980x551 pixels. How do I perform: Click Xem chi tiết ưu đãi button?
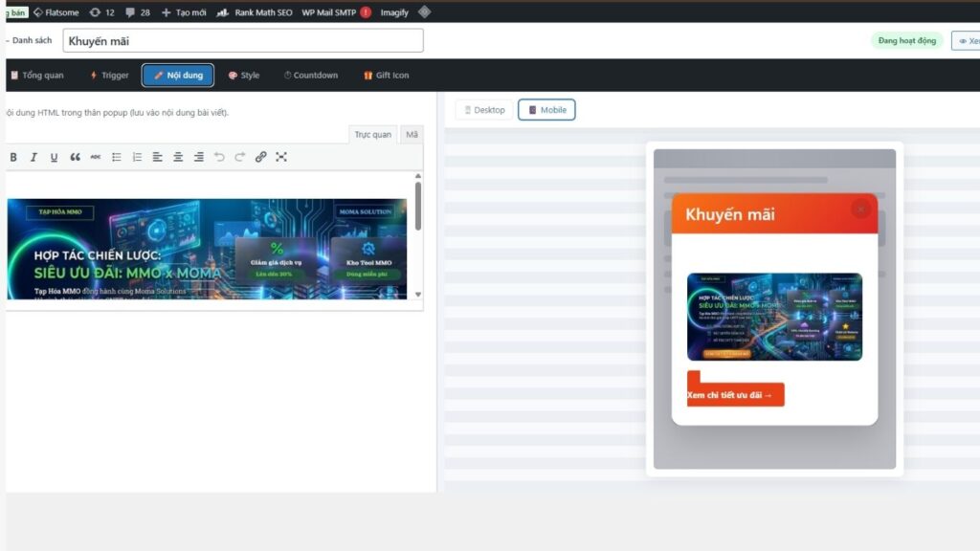click(736, 395)
